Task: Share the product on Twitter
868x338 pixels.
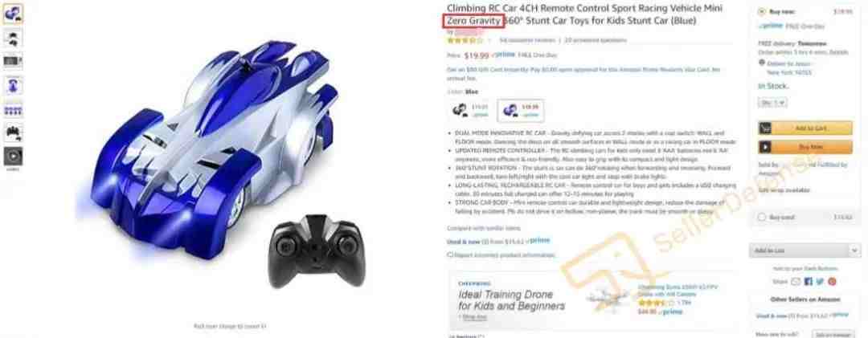Action: (x=820, y=282)
